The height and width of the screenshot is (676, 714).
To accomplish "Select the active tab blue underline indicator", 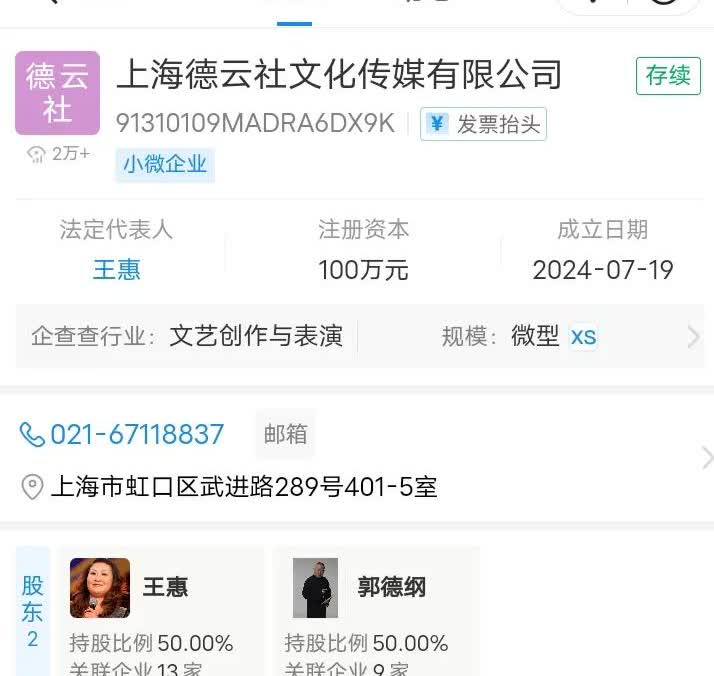I will (294, 24).
